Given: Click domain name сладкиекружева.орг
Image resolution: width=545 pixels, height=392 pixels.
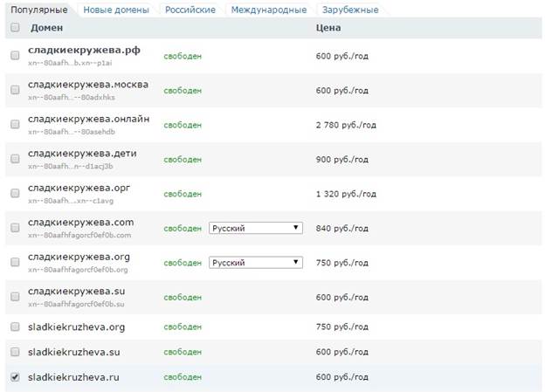Looking at the screenshot, I should (79, 188).
